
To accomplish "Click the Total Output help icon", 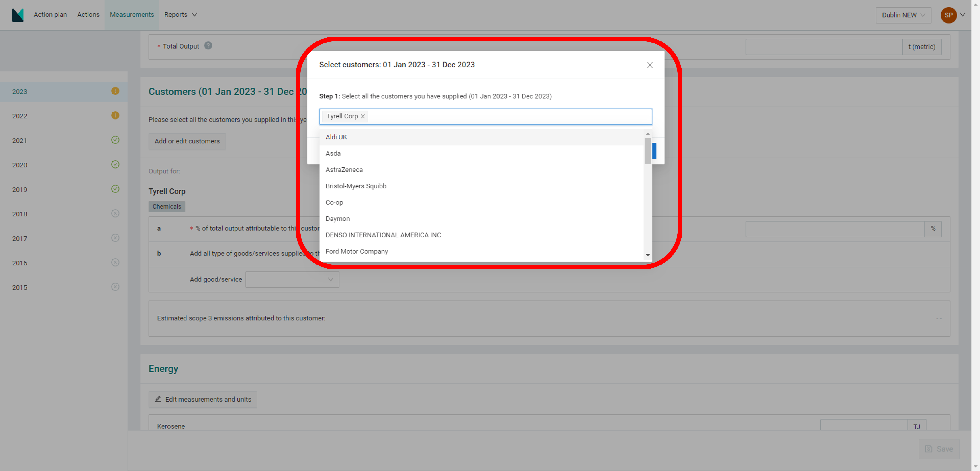I will tap(208, 46).
